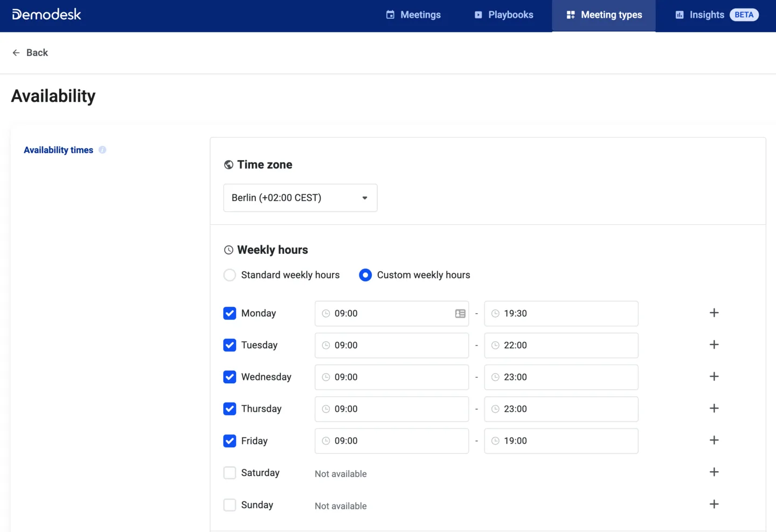Add another time range for Thursday
This screenshot has height=532, width=776.
pyautogui.click(x=714, y=409)
